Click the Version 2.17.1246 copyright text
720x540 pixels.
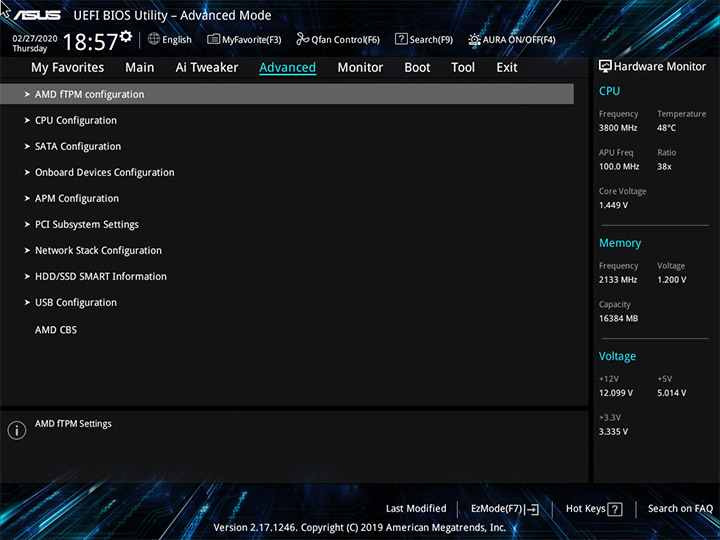(360, 527)
